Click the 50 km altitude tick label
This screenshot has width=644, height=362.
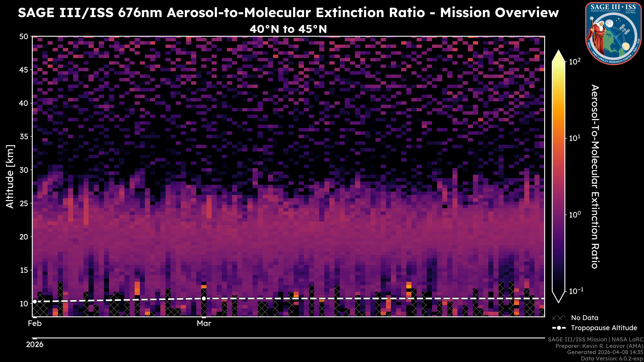24,37
